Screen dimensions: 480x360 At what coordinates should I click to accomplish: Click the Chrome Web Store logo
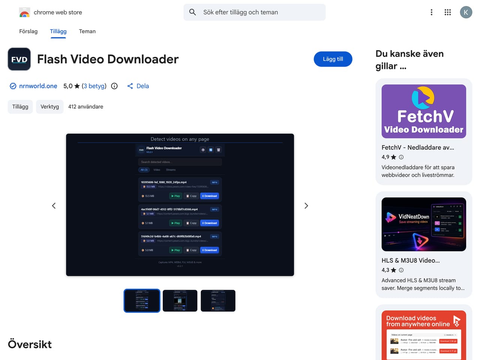pyautogui.click(x=25, y=13)
